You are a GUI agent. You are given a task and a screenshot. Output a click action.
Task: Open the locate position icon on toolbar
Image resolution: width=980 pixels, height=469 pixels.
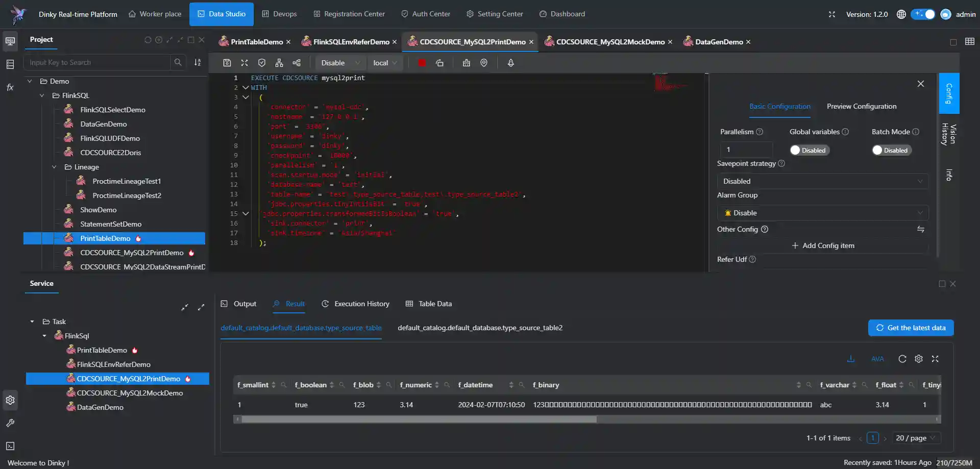click(483, 63)
